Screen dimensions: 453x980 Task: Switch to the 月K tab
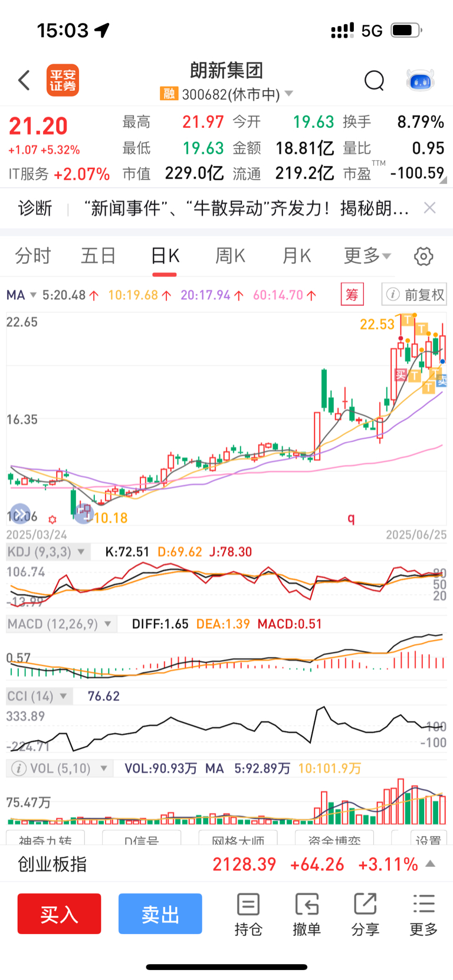(296, 256)
